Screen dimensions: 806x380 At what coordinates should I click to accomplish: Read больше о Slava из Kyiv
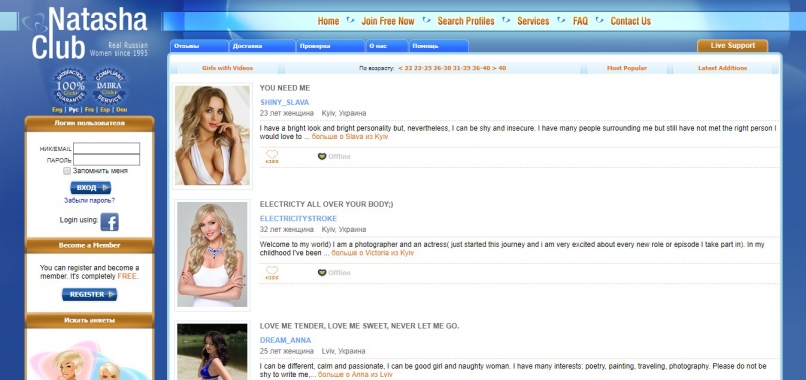tap(350, 137)
